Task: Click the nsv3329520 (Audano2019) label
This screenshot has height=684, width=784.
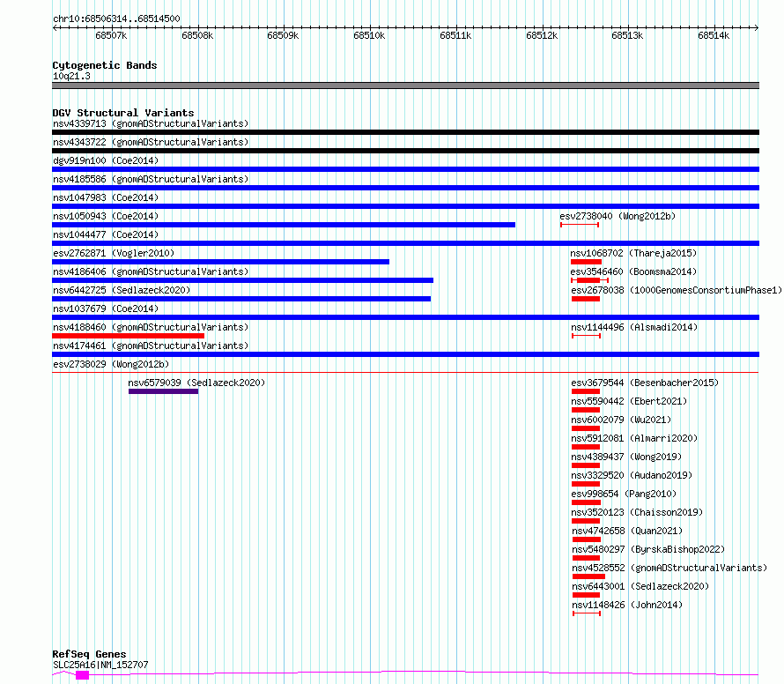Action: pyautogui.click(x=632, y=475)
